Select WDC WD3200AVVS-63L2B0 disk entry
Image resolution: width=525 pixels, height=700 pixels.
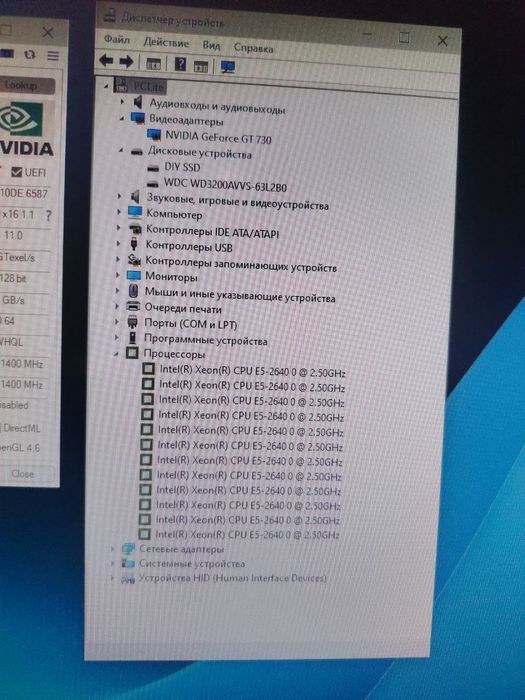225,184
